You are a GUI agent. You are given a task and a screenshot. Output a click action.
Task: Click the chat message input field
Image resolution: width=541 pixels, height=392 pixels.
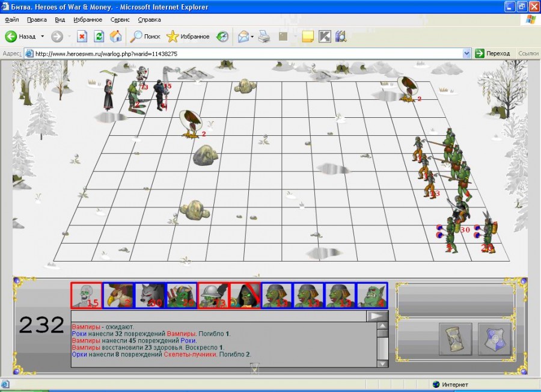[x=219, y=316]
